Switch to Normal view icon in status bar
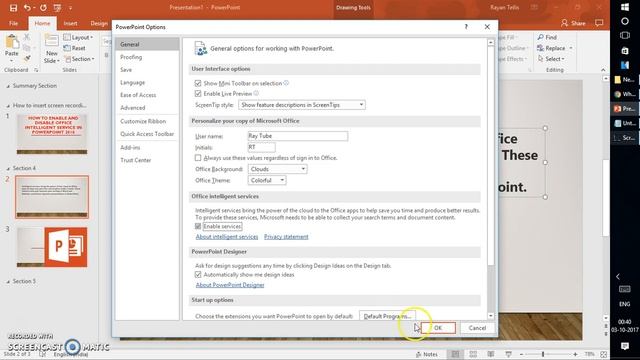Screen dimensions: 640x360 pos(455,354)
